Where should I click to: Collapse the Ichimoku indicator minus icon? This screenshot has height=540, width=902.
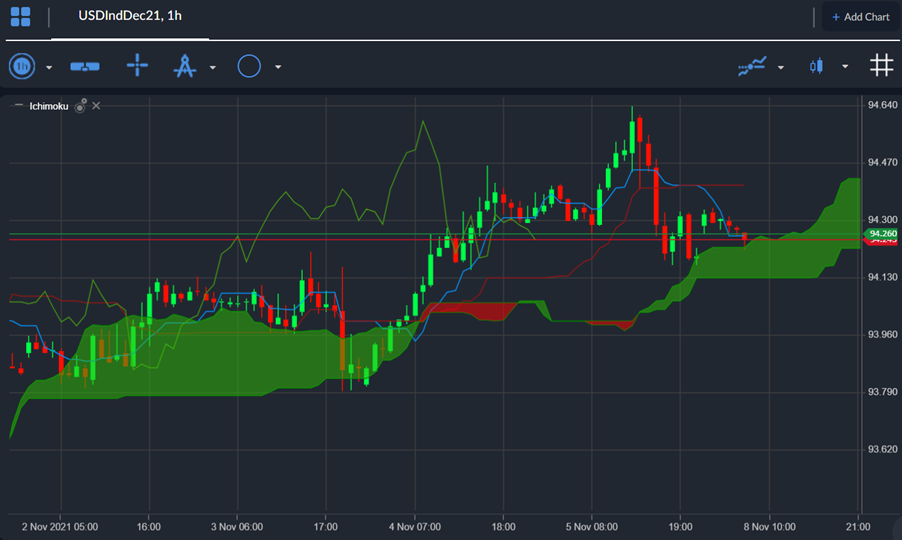click(18, 105)
